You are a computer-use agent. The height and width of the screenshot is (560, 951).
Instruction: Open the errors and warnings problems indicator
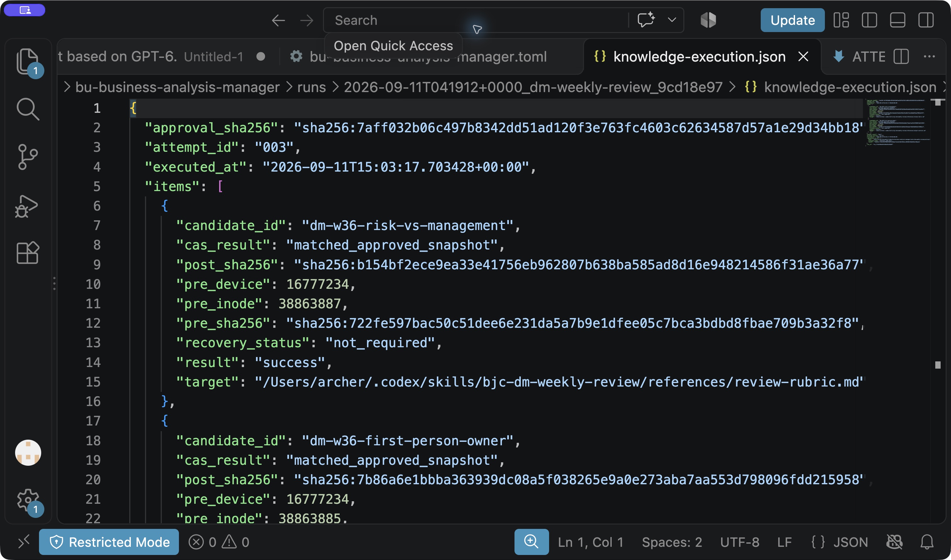coord(219,542)
